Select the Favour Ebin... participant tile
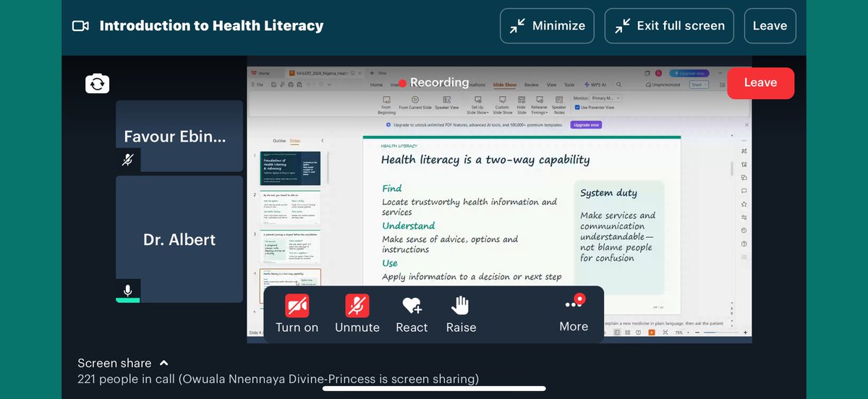Viewport: 868px width, 399px height. (x=179, y=136)
